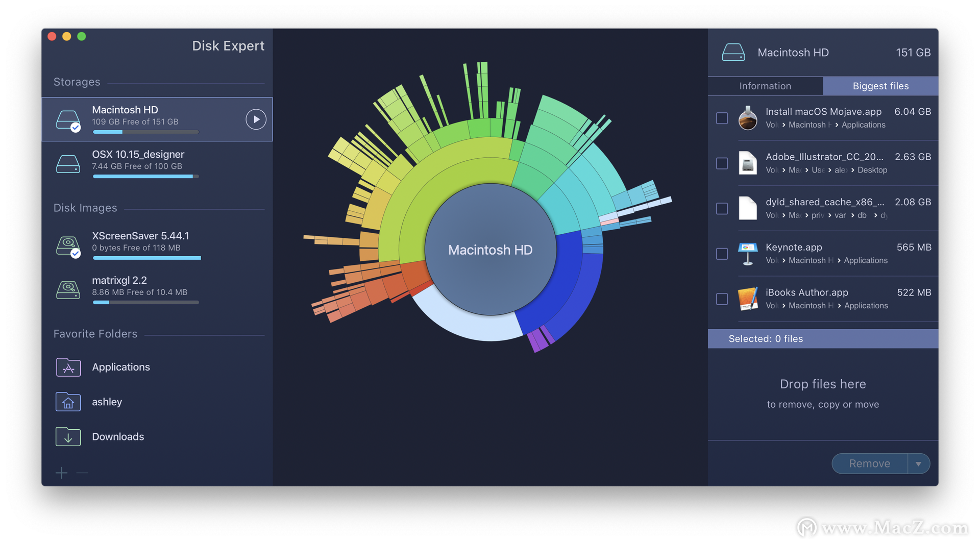
Task: Check the Adobe_Illustrator_CC file checkbox
Action: [722, 163]
